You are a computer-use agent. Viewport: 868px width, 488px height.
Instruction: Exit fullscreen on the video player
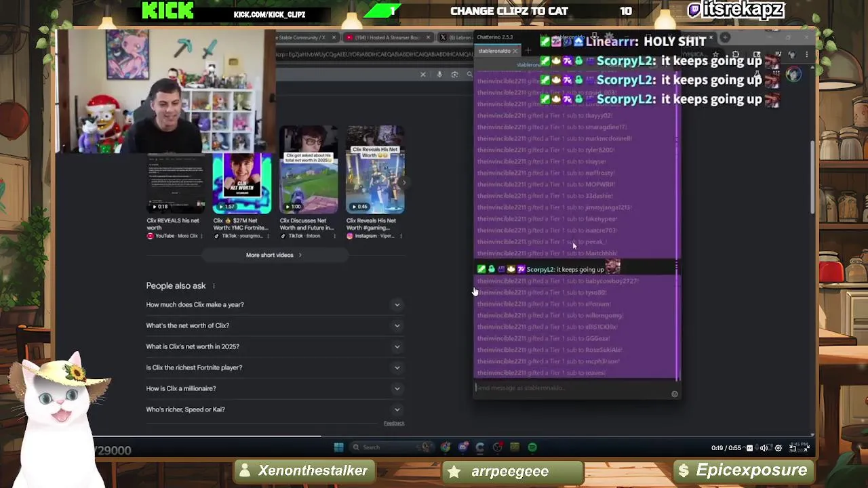pos(806,448)
